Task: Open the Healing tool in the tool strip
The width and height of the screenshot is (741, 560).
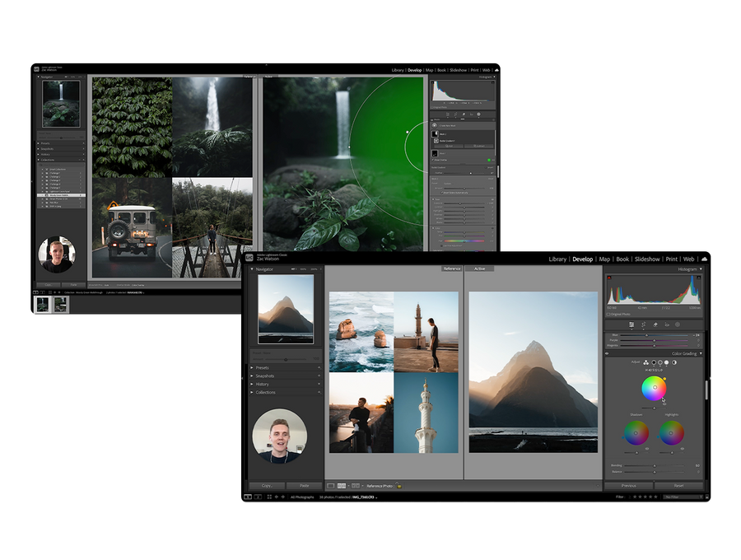Action: (644, 324)
